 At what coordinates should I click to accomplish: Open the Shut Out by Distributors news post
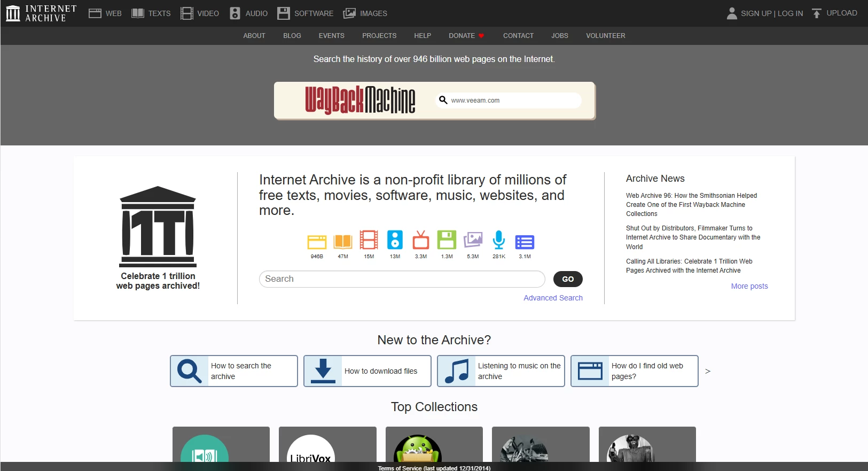click(693, 237)
